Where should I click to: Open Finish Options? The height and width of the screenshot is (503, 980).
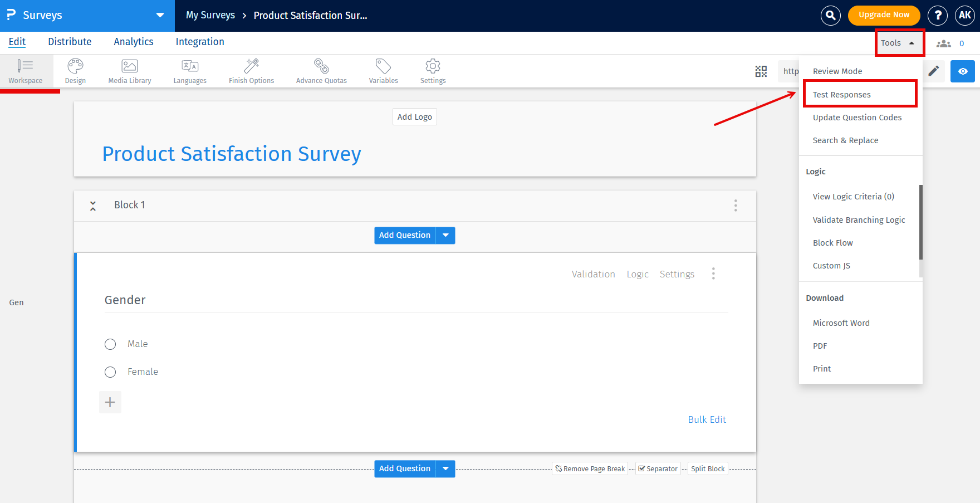point(251,71)
